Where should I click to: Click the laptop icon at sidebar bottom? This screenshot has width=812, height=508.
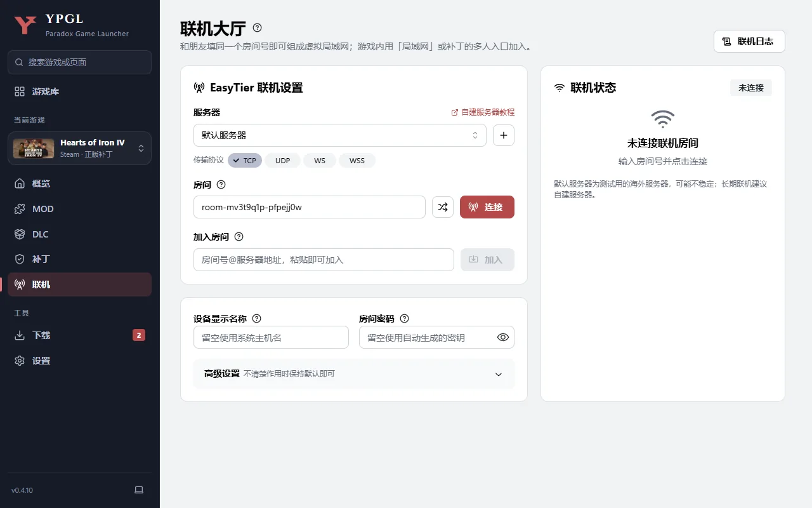[139, 490]
